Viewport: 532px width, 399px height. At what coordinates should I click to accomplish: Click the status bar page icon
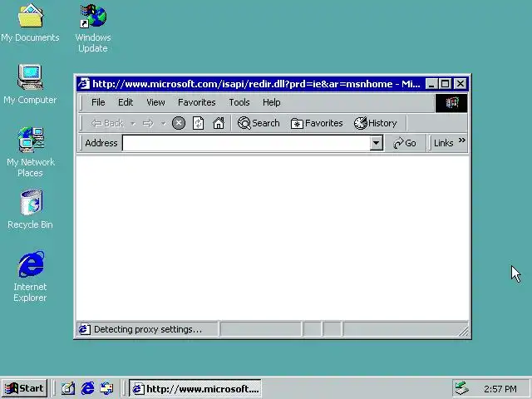click(x=84, y=329)
